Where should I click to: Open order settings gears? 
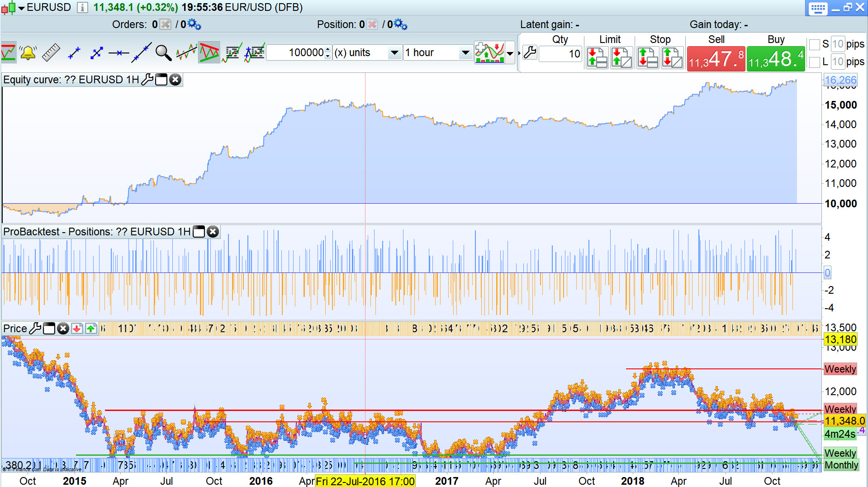click(194, 24)
